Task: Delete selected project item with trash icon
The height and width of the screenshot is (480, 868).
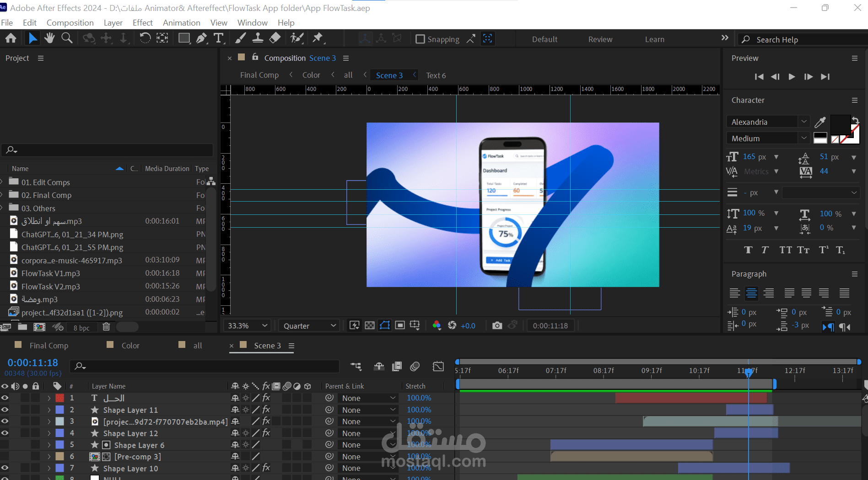Action: coord(106,327)
